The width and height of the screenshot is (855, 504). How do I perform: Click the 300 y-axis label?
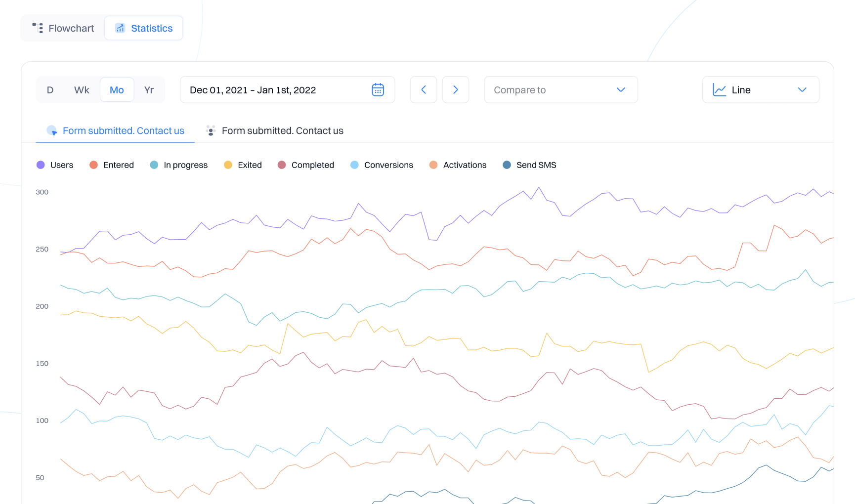tap(42, 192)
